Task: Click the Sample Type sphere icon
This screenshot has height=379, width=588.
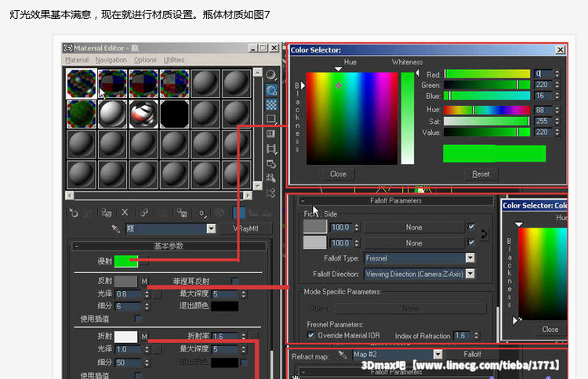Action: coord(271,75)
